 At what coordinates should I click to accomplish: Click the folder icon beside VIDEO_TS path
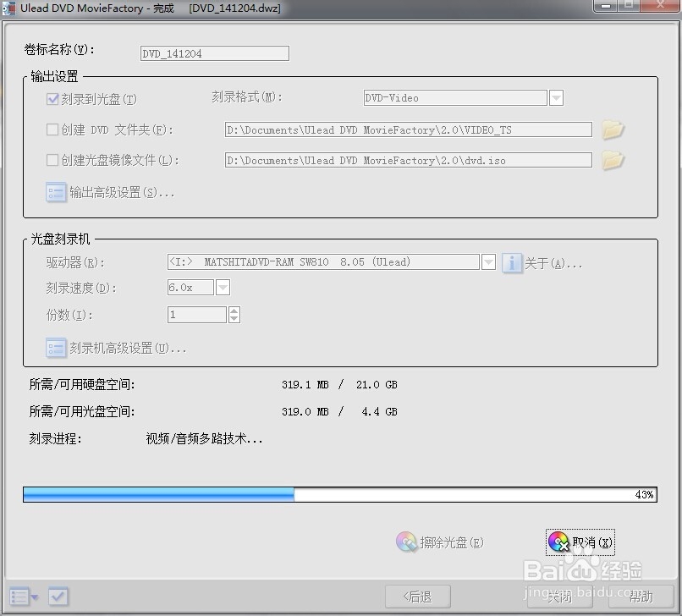(613, 129)
